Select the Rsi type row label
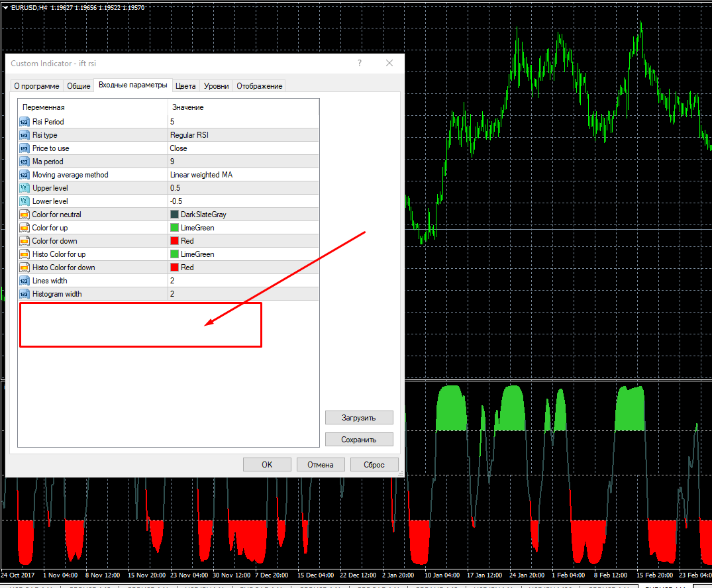This screenshot has width=712, height=588. click(44, 135)
